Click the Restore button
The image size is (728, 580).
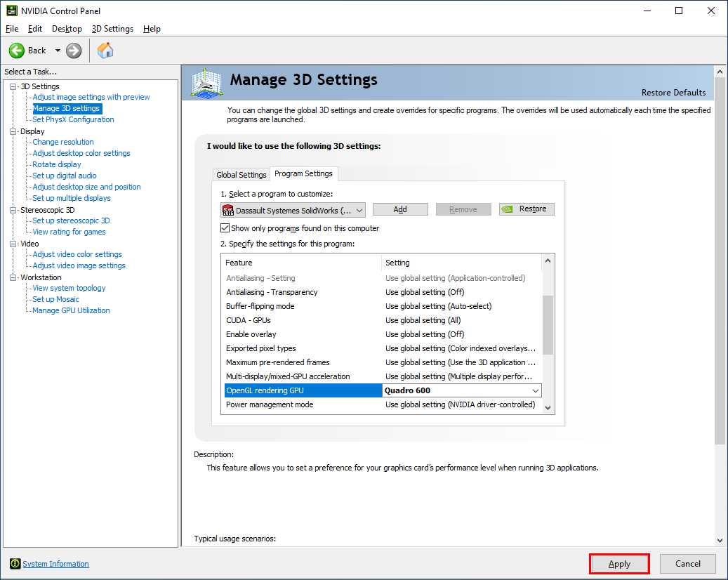pos(527,209)
